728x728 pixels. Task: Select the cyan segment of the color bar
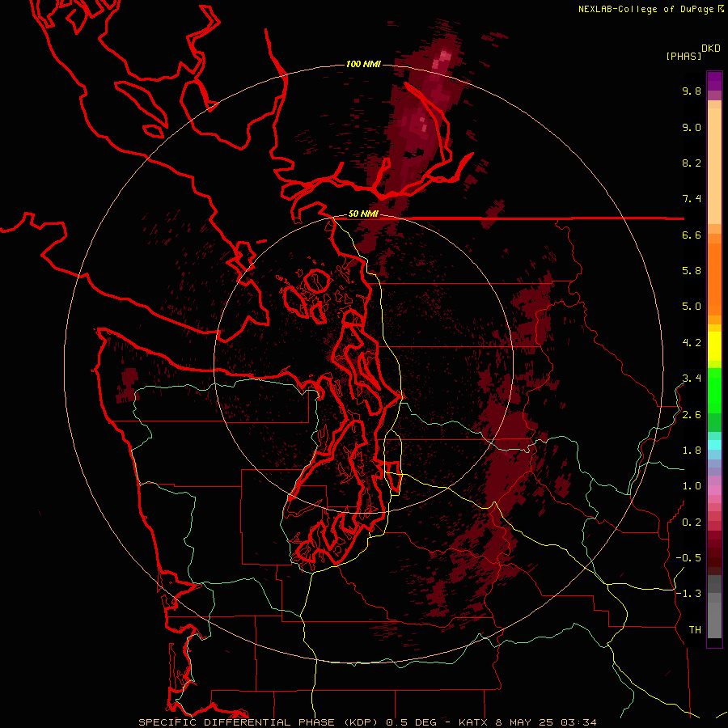click(714, 445)
